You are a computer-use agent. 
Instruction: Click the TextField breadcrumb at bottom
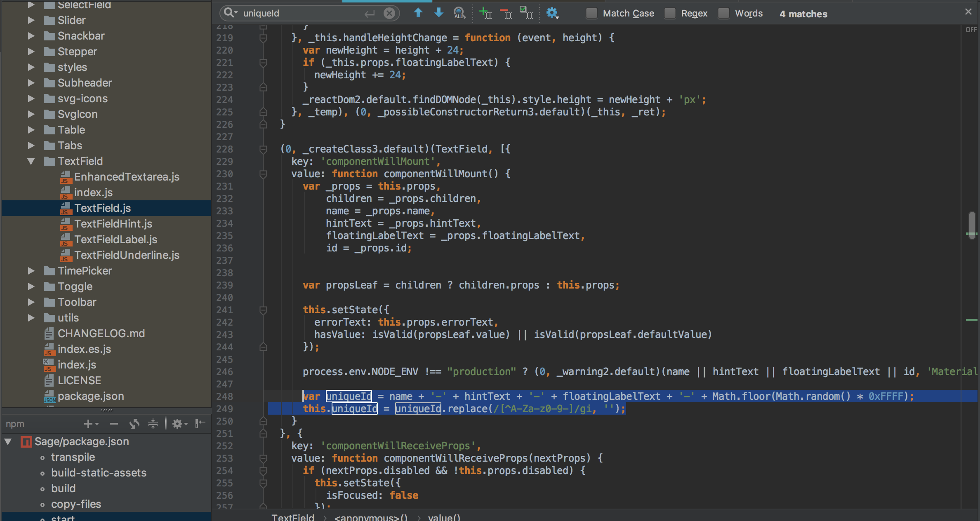[293, 517]
